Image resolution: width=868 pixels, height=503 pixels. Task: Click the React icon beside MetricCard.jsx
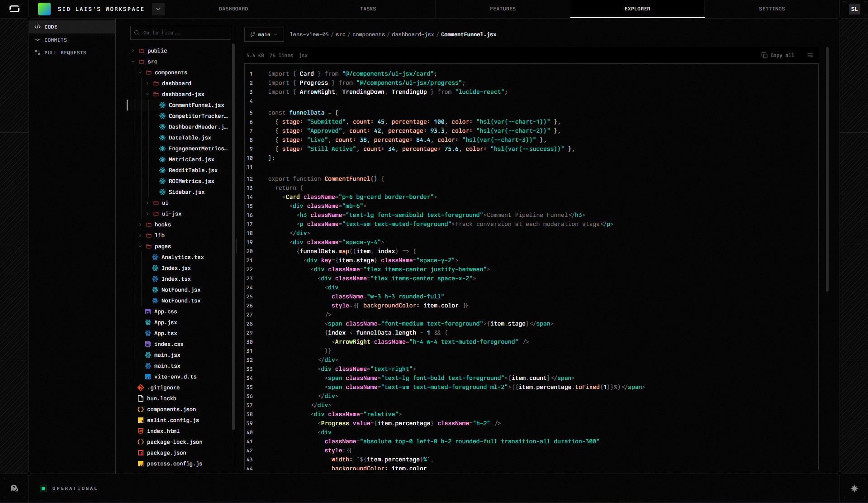162,159
